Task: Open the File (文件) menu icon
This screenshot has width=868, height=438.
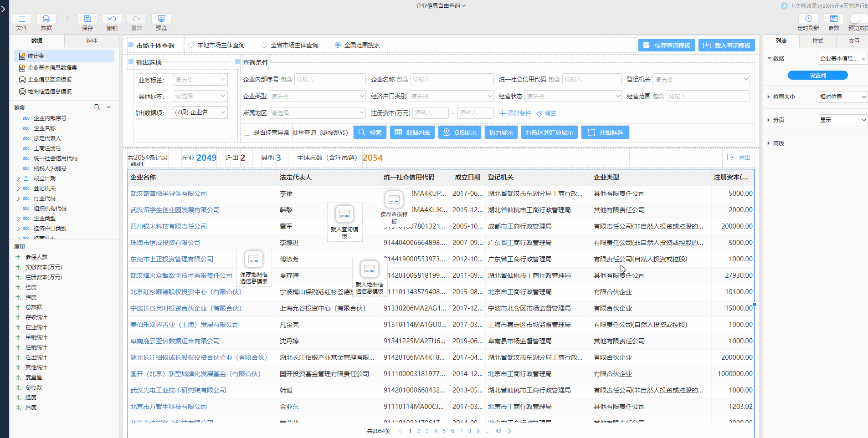Action: coord(22,19)
